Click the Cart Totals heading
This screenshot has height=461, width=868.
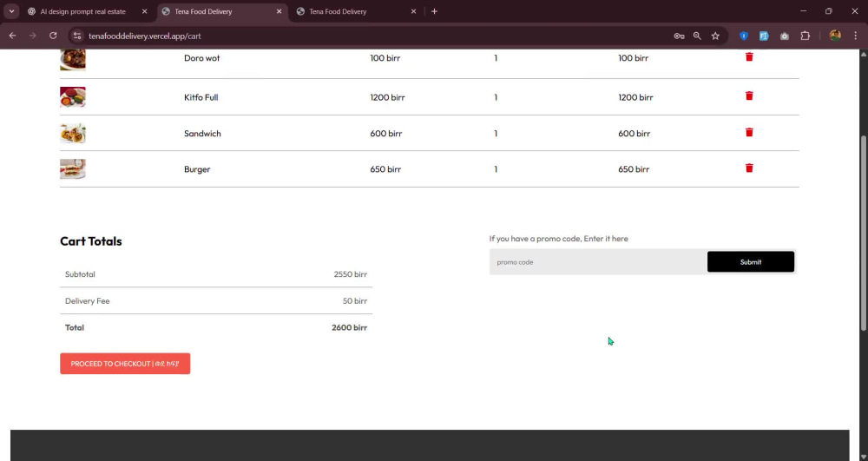coord(91,241)
